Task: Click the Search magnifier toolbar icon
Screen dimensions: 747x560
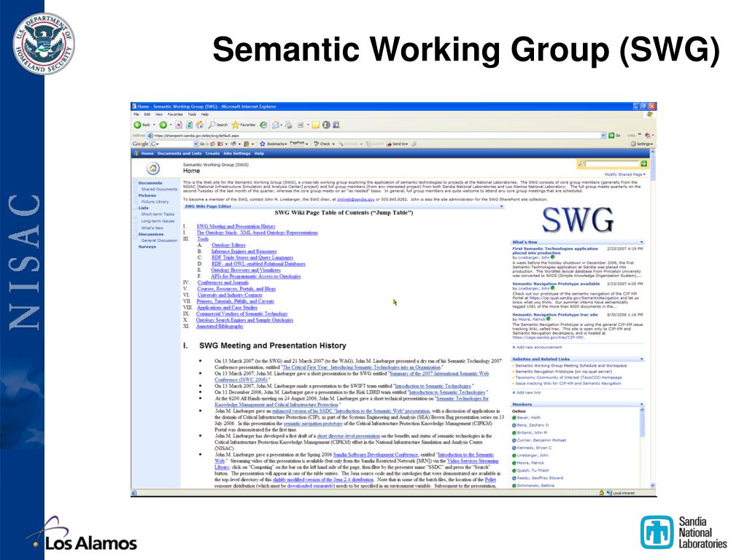Action: [x=212, y=125]
